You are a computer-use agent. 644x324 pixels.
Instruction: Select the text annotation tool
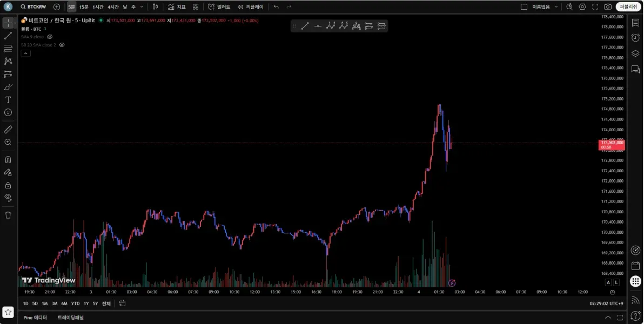(x=8, y=100)
